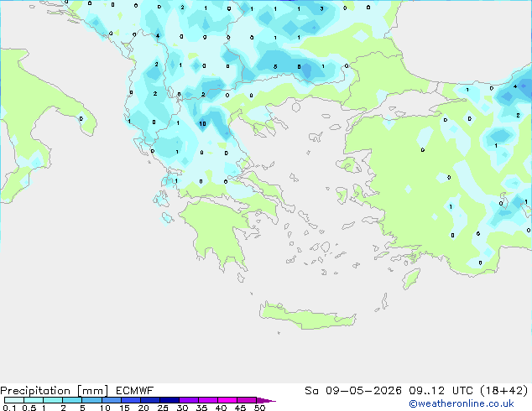Click the 'ECMWF' model label

(135, 391)
